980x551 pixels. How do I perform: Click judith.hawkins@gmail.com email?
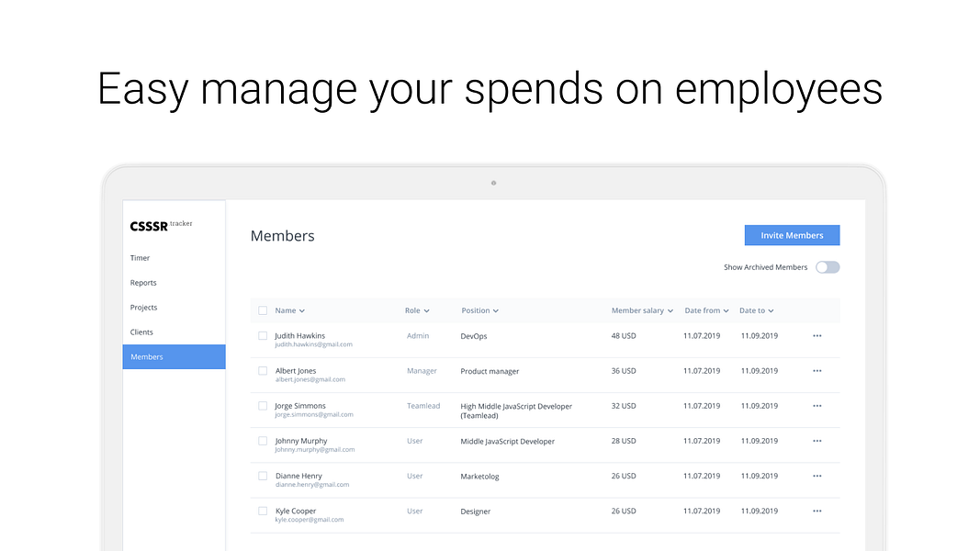tap(313, 344)
